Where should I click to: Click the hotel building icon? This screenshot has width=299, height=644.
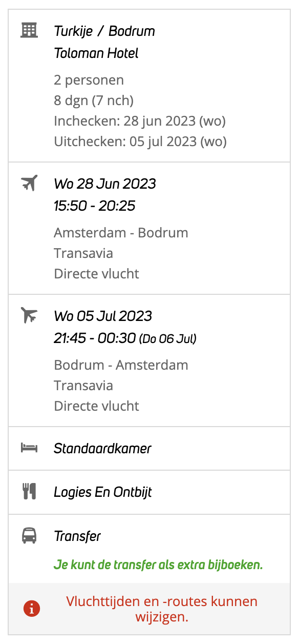tap(29, 30)
